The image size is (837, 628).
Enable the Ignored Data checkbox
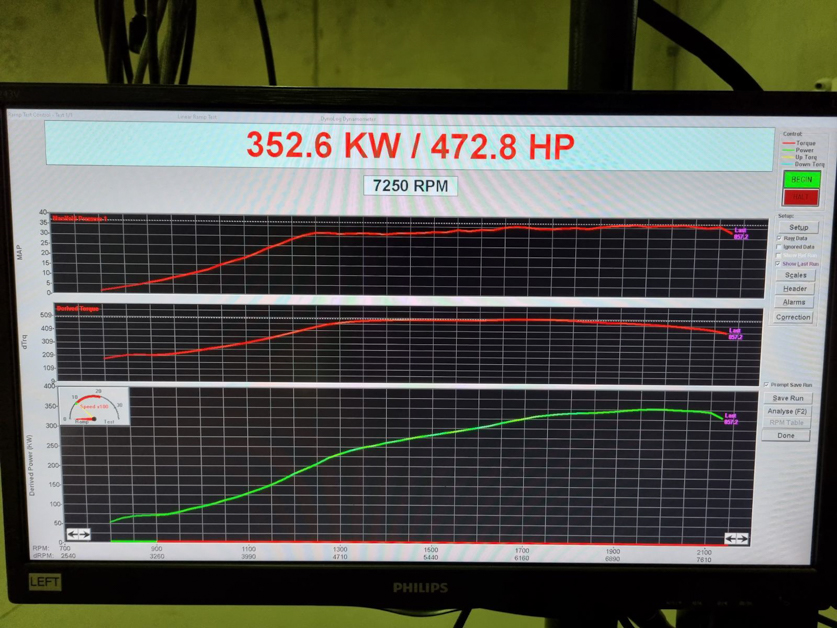click(x=780, y=247)
